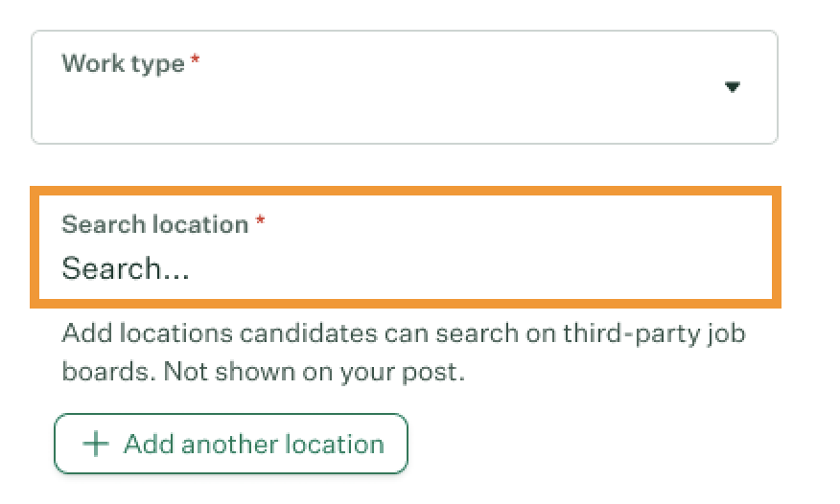Open the Work type dropdown
This screenshot has height=504, width=840.
(x=404, y=87)
